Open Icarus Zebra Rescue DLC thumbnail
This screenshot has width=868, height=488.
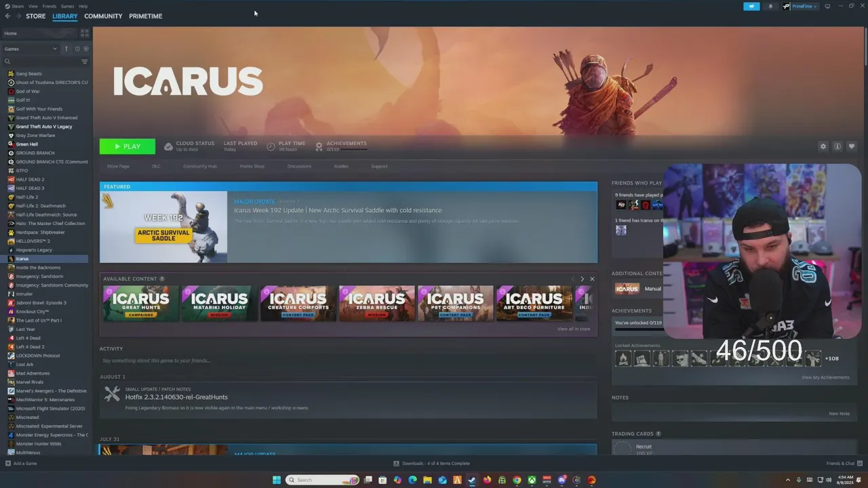tap(377, 303)
